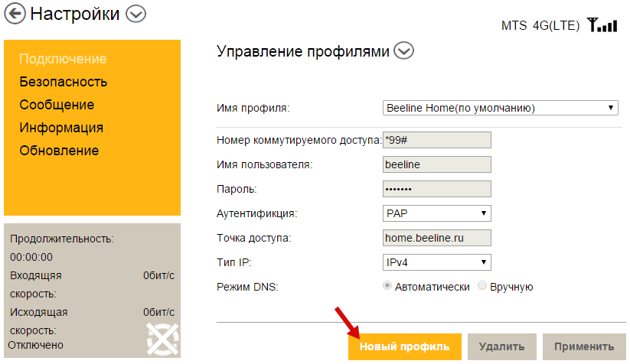Click the Удалить button
This screenshot has height=364, width=630.
[501, 346]
